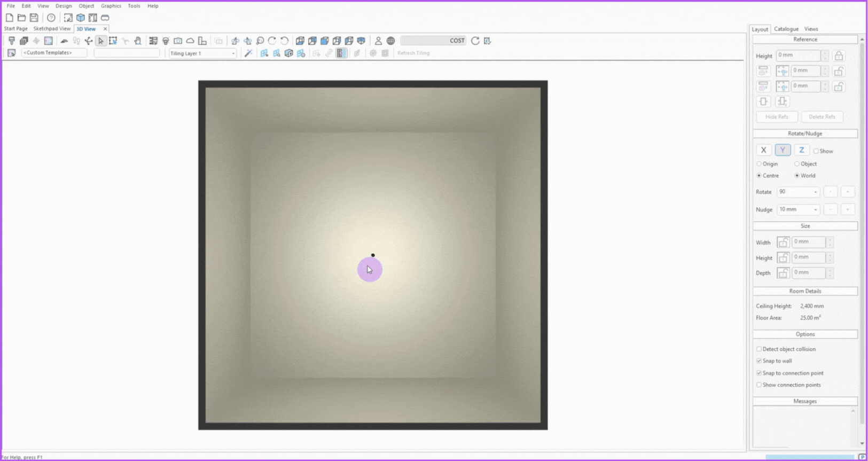Select the Origin radio button
This screenshot has height=461, width=868.
pos(759,164)
